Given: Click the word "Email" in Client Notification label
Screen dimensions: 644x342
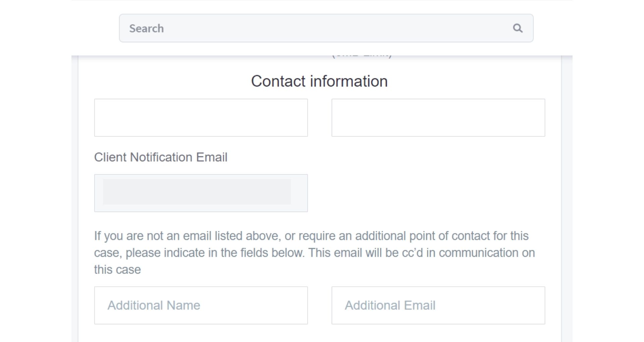Looking at the screenshot, I should pyautogui.click(x=212, y=157).
